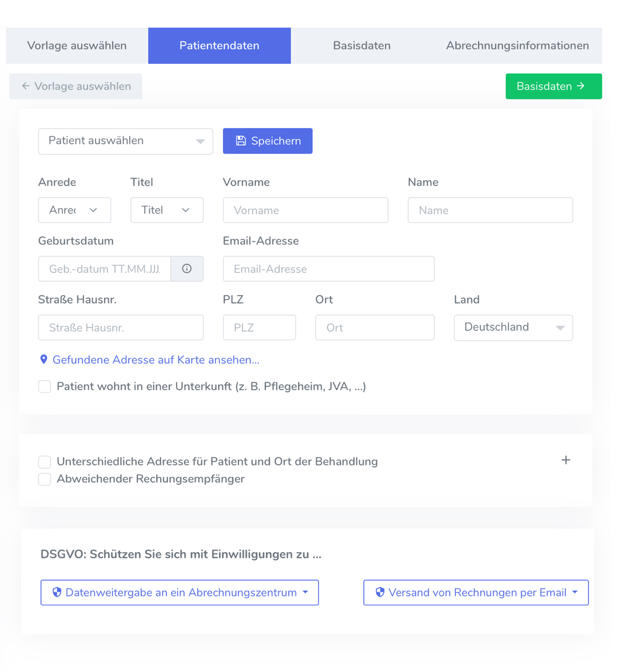Click into the Email-Adresse input field
Image resolution: width=621 pixels, height=672 pixels.
pos(329,269)
